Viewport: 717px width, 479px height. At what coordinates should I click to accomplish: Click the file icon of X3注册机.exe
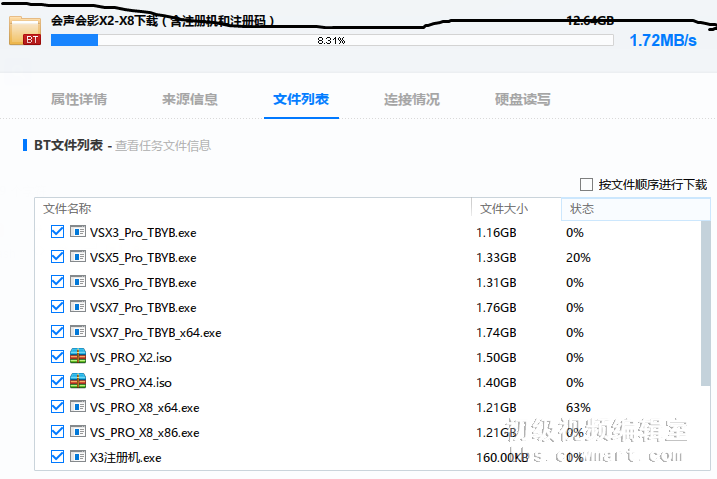tap(78, 456)
